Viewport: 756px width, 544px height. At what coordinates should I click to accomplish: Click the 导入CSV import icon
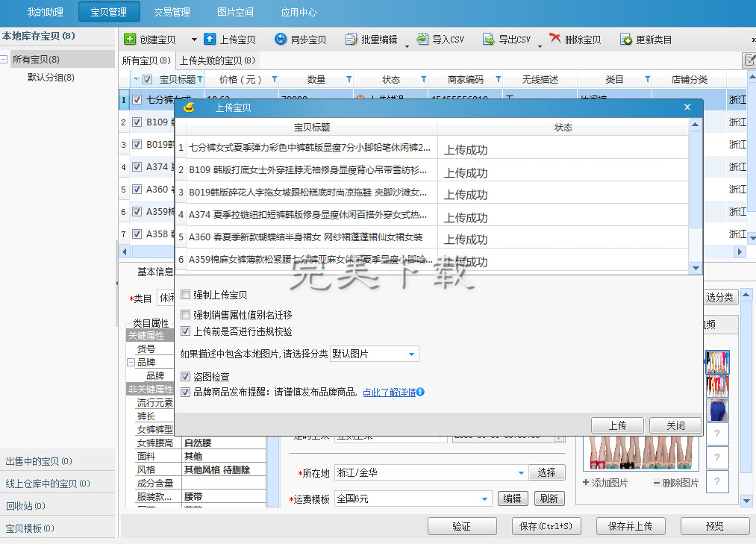pos(422,39)
